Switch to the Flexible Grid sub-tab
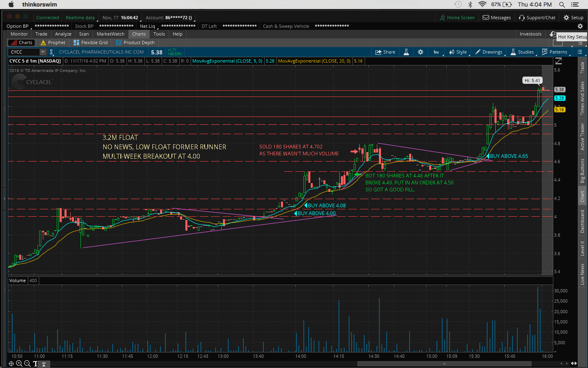This screenshot has height=368, width=588. pyautogui.click(x=91, y=43)
